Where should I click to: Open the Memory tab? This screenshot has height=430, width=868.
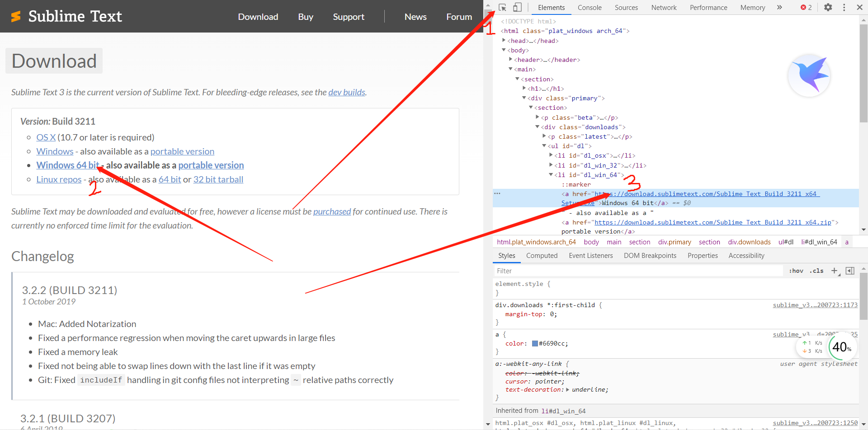coord(753,8)
